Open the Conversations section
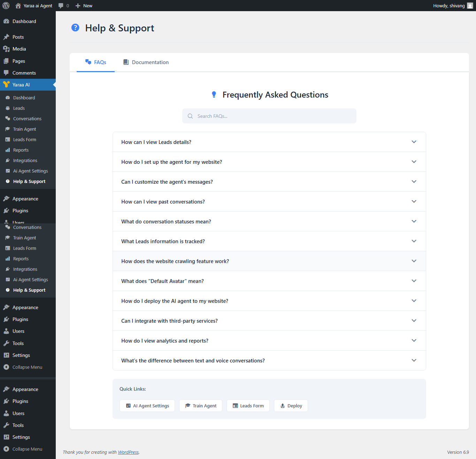The width and height of the screenshot is (476, 459). (x=27, y=118)
